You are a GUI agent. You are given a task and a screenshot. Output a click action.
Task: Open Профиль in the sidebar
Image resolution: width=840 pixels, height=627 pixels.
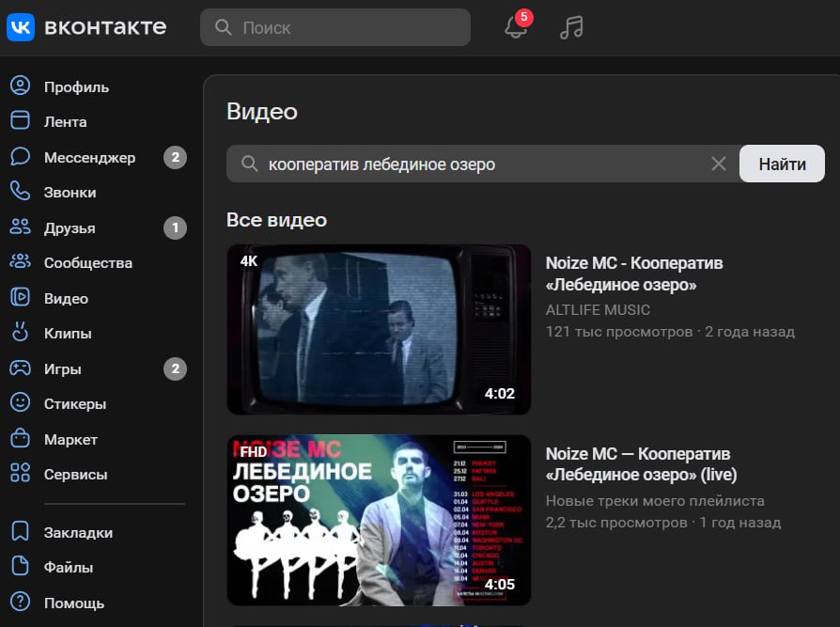click(77, 86)
